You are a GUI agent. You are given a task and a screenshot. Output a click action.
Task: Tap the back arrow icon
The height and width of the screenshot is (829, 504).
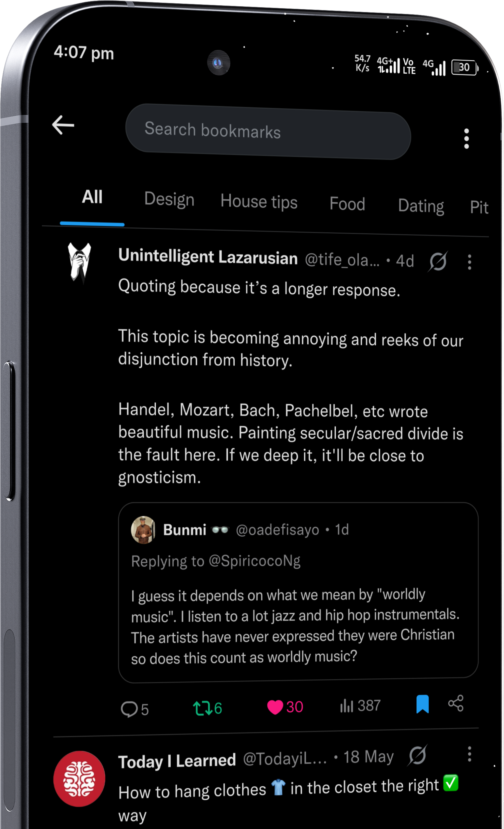pos(63,125)
